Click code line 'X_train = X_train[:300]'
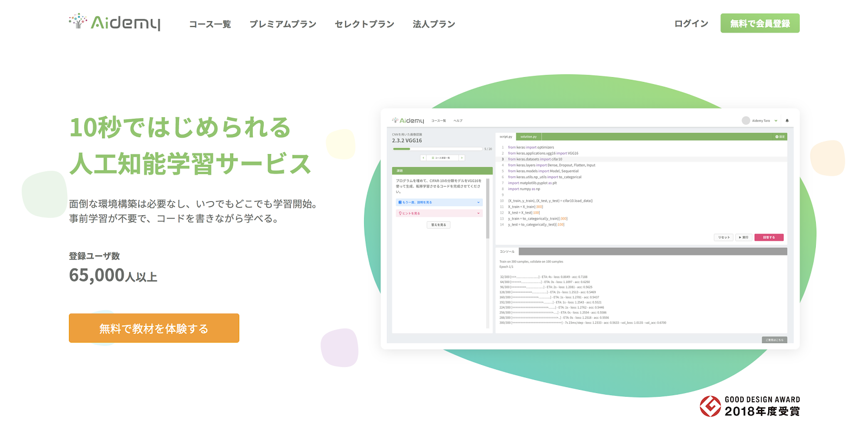 tap(525, 207)
